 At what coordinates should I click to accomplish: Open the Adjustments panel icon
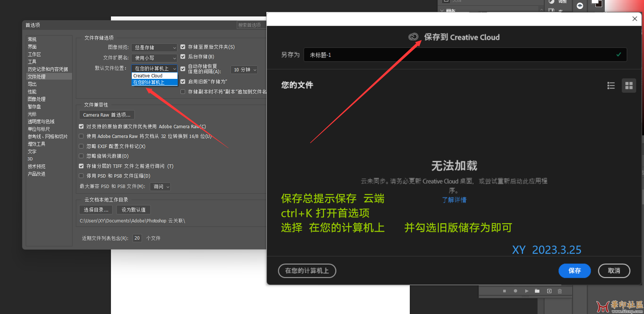pos(552,1)
